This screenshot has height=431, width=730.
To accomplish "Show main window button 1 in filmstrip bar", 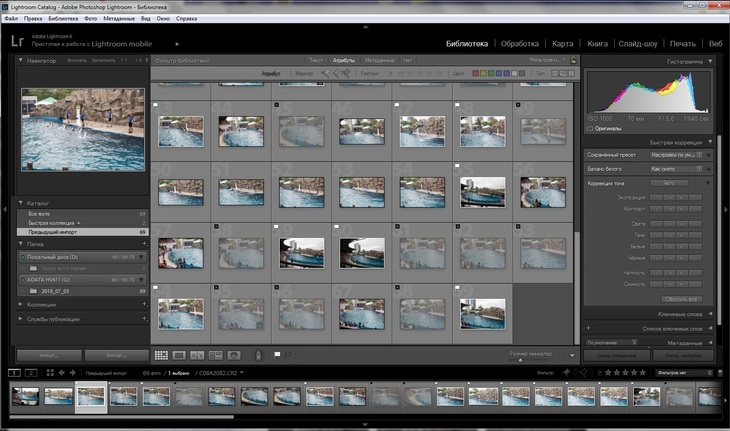I will 14,373.
